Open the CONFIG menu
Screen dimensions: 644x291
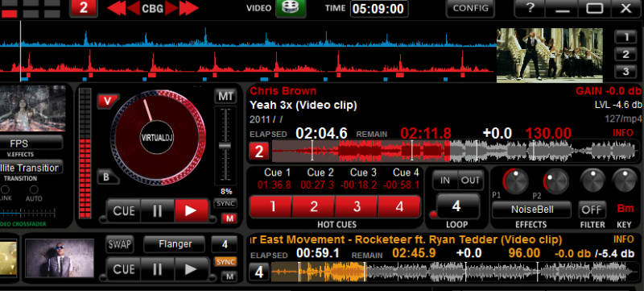click(x=470, y=8)
